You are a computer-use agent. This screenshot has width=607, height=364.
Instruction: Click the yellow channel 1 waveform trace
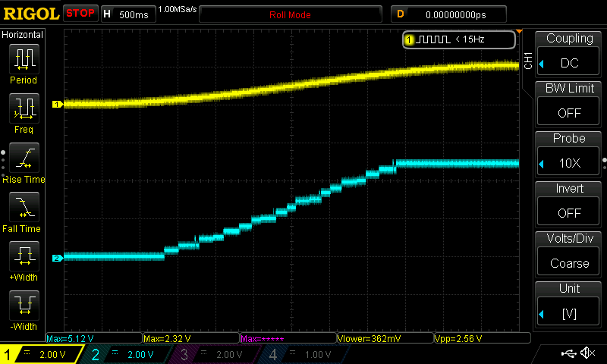tap(291, 86)
